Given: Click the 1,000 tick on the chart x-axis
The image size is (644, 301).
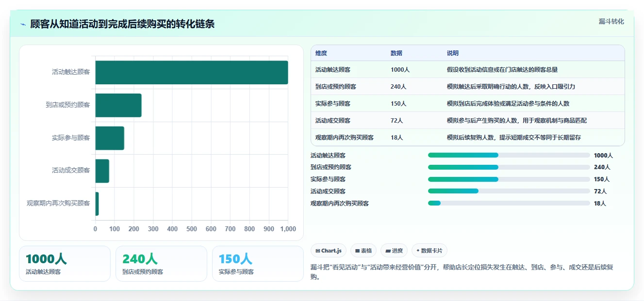Looking at the screenshot, I should [288, 229].
